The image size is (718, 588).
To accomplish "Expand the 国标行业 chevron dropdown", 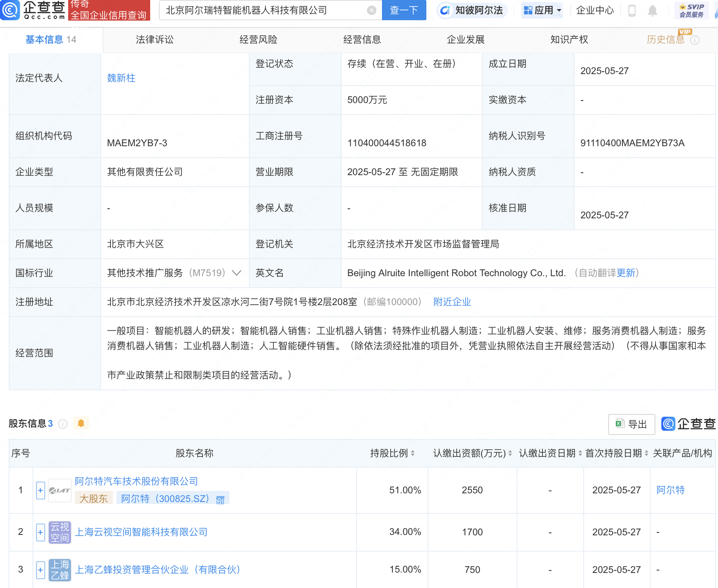I will [x=237, y=273].
